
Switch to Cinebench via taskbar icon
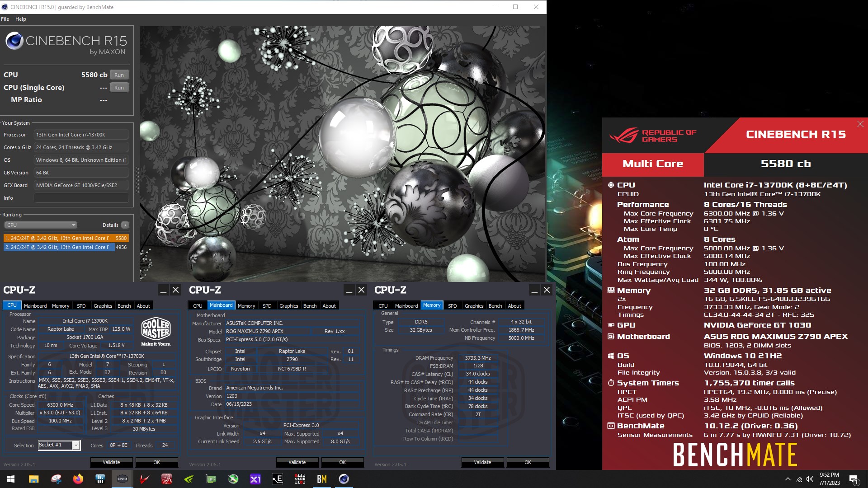(x=344, y=479)
